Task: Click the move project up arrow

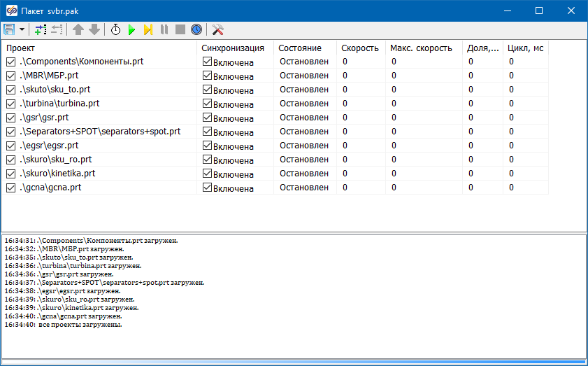Action: click(78, 29)
